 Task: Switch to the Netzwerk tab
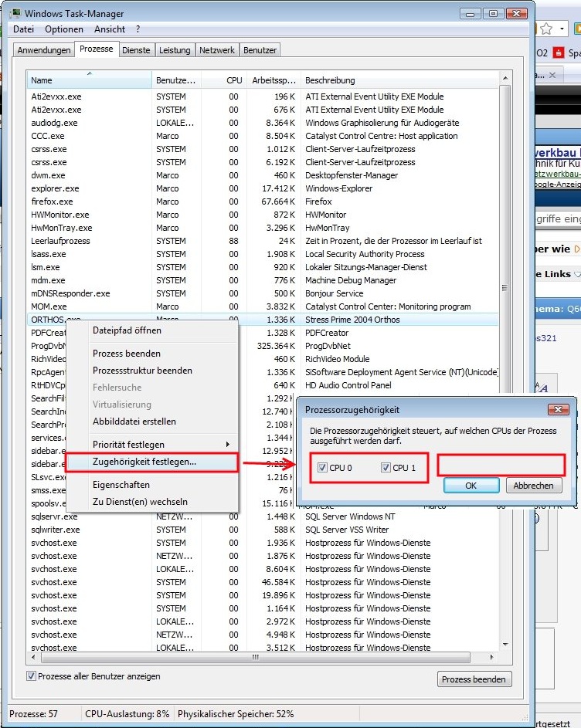tap(217, 50)
